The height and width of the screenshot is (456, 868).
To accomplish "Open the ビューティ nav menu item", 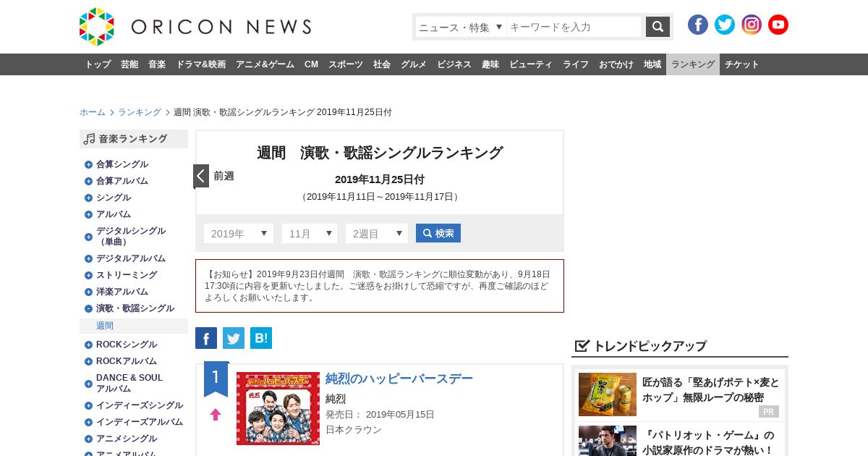I will (531, 64).
